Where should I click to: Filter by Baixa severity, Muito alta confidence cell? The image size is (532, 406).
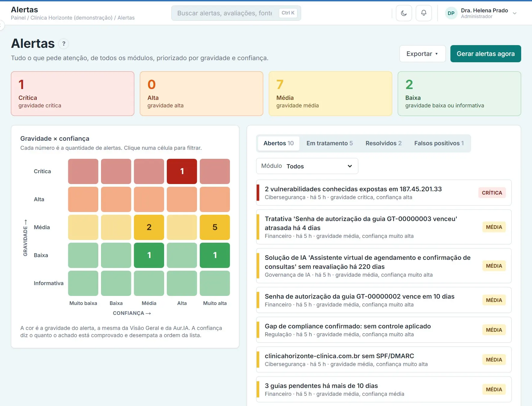pyautogui.click(x=215, y=255)
